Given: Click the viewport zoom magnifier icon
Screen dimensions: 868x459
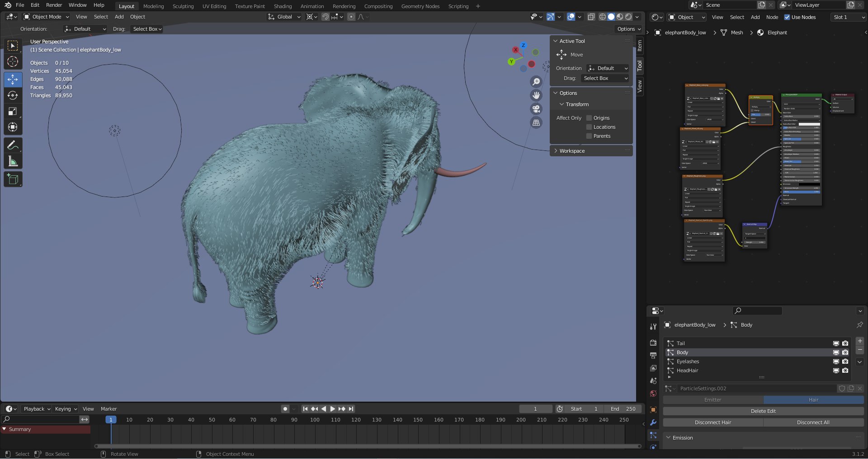Looking at the screenshot, I should pyautogui.click(x=536, y=82).
